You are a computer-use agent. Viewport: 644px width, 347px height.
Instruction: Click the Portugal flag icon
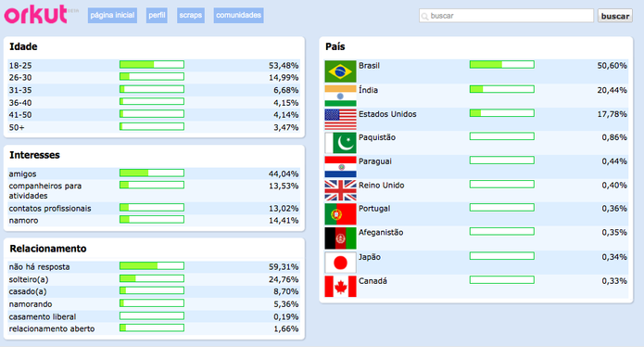pyautogui.click(x=340, y=214)
